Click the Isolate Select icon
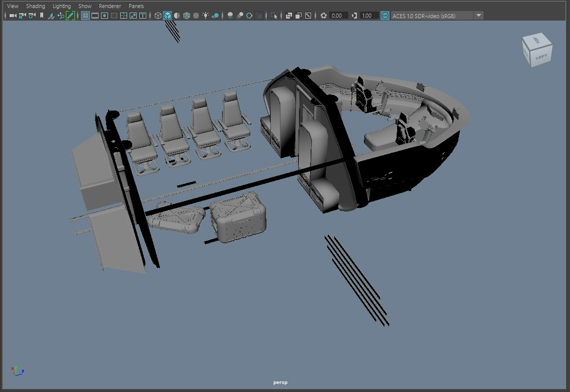 [x=274, y=16]
